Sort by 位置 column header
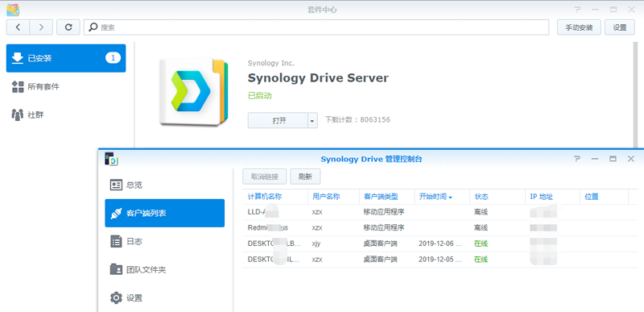Screen dimensions: 644x312 [604, 197]
